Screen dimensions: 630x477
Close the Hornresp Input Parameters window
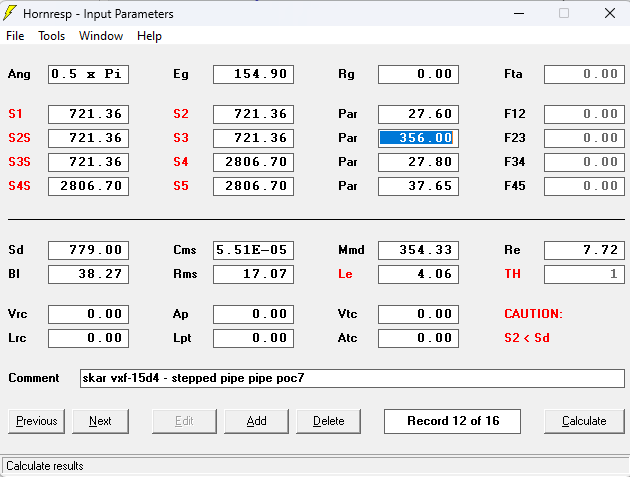click(x=610, y=13)
